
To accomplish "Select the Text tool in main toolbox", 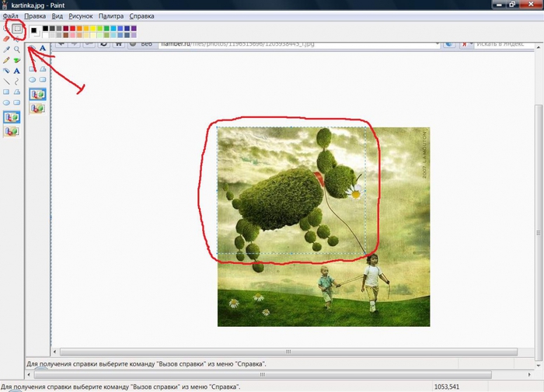I will pyautogui.click(x=16, y=71).
